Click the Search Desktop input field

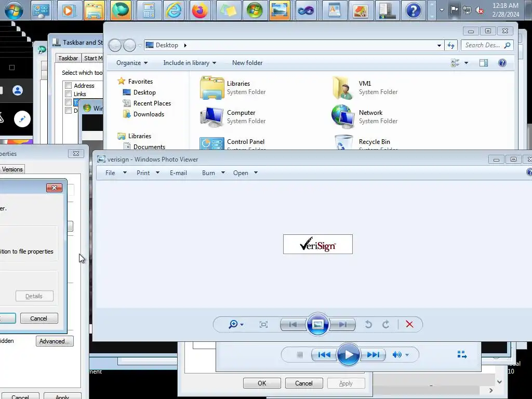coord(482,45)
